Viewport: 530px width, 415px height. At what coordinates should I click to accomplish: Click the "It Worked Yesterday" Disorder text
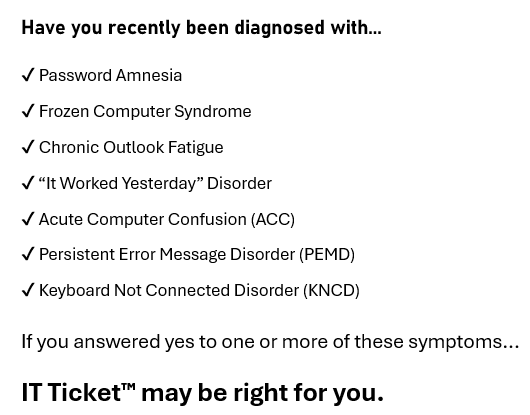(155, 183)
